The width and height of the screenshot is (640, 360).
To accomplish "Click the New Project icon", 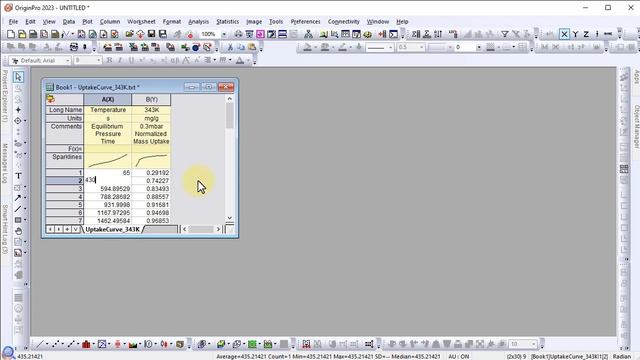I will click(11, 34).
